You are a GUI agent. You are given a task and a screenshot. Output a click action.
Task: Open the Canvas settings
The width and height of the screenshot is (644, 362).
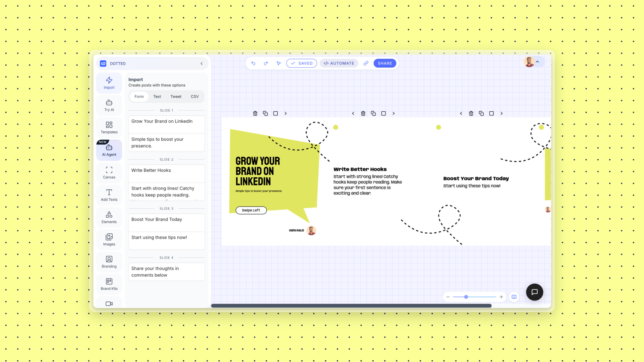click(109, 173)
